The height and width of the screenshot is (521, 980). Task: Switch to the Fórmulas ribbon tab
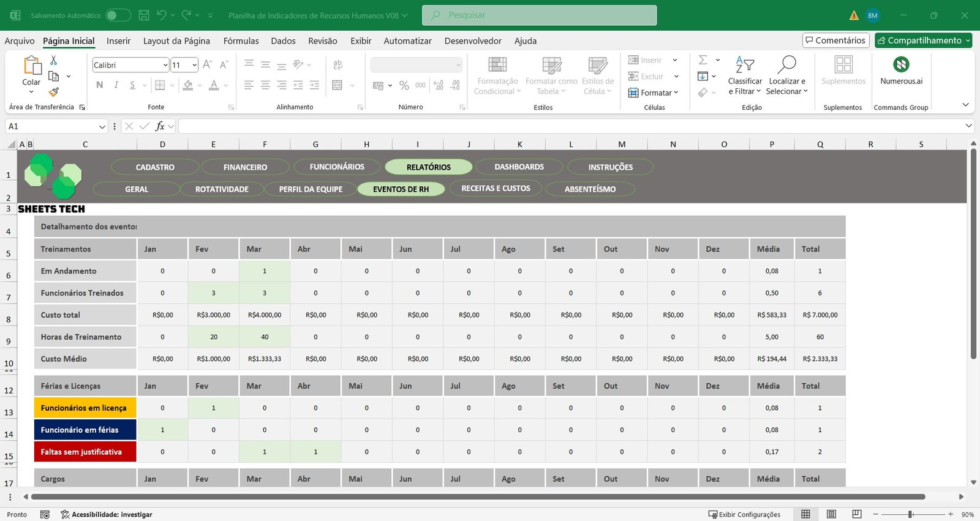(241, 40)
